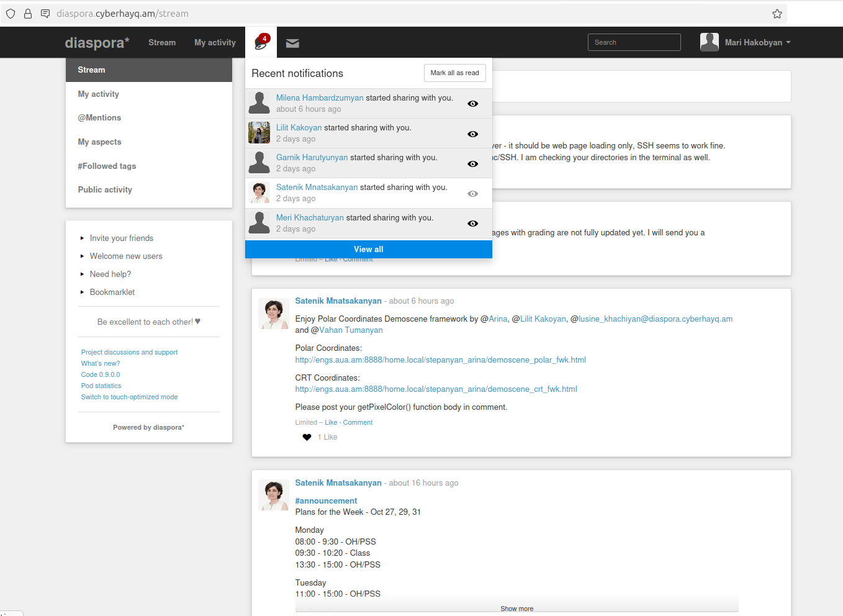
Task: Click Like on the Polar Coordinates post
Action: click(331, 422)
